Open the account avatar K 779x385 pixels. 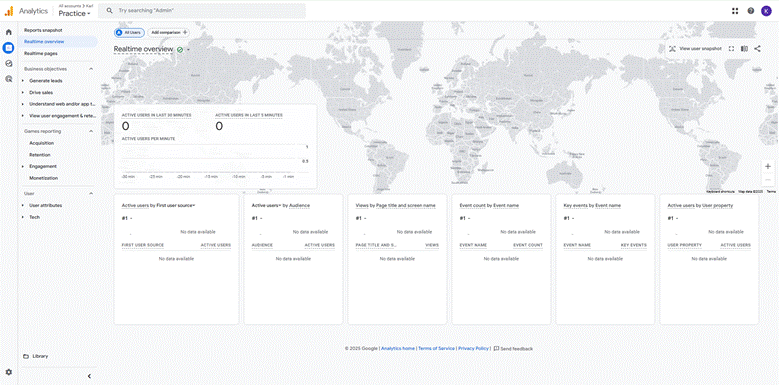tap(767, 11)
